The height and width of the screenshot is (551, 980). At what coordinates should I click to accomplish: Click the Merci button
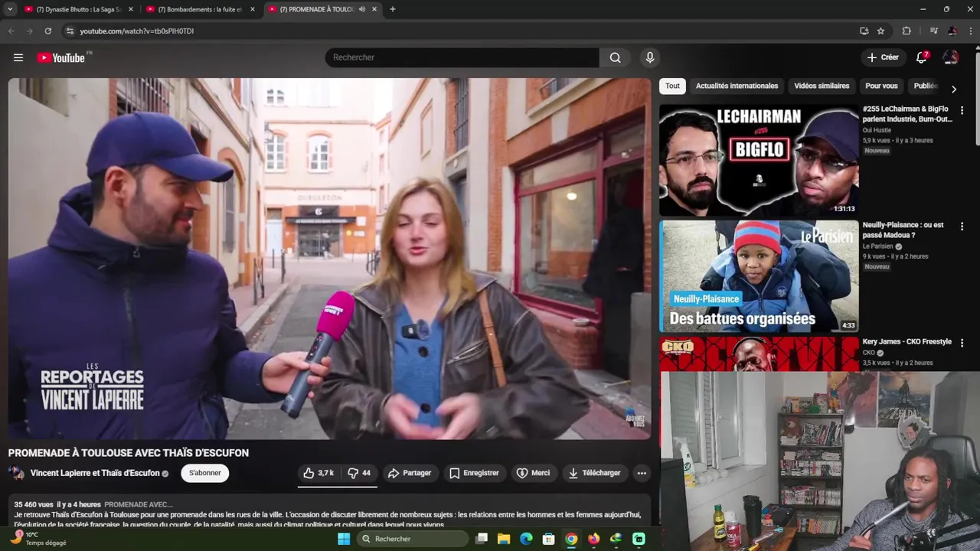[x=533, y=473]
